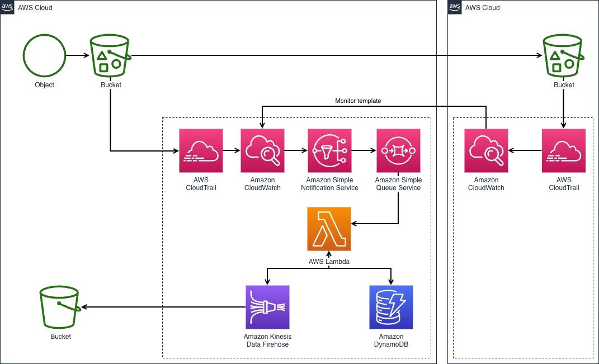Screen dimensions: 599x364
Task: Select the Amazon Simple Queue Service icon
Action: (398, 150)
